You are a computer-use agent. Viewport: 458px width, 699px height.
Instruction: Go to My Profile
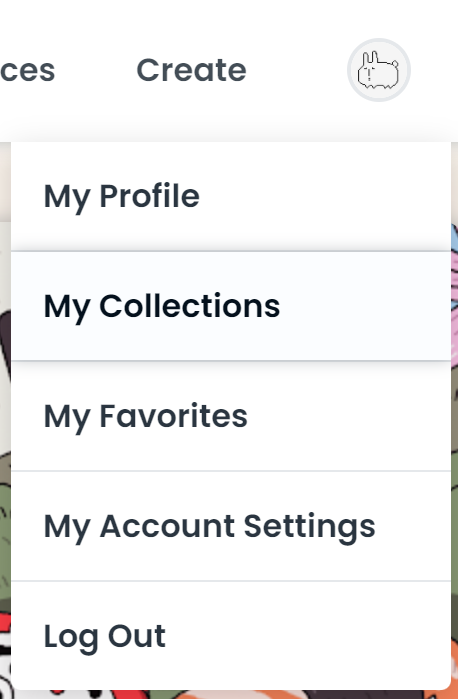pos(231,197)
